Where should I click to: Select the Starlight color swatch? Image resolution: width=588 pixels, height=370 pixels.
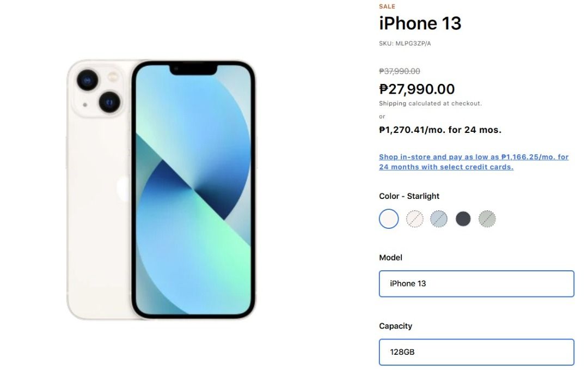[x=389, y=219]
